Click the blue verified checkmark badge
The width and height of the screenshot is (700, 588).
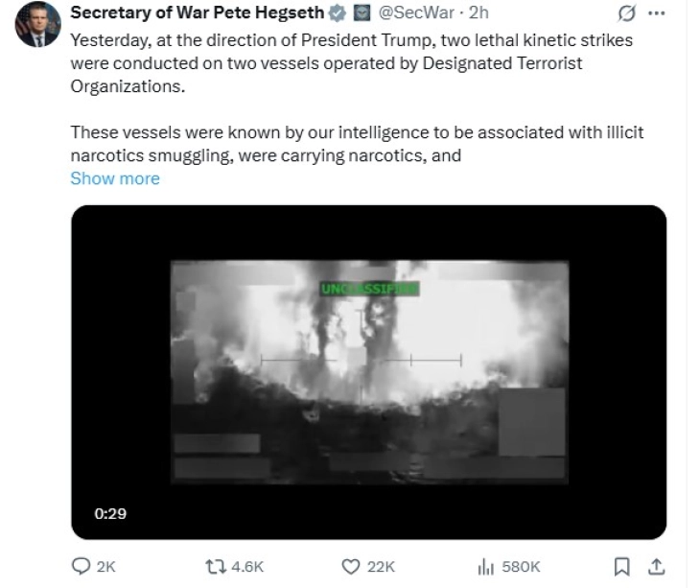tap(337, 13)
